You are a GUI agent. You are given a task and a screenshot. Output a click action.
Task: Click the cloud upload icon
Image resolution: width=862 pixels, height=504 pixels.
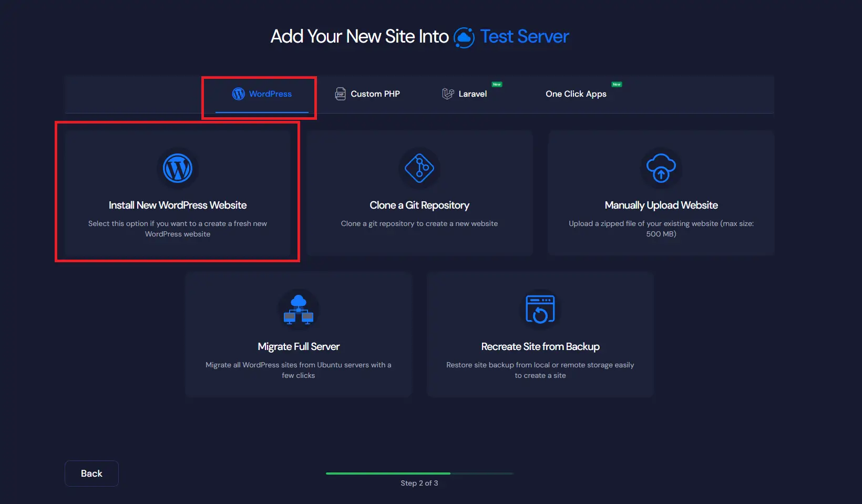point(661,168)
